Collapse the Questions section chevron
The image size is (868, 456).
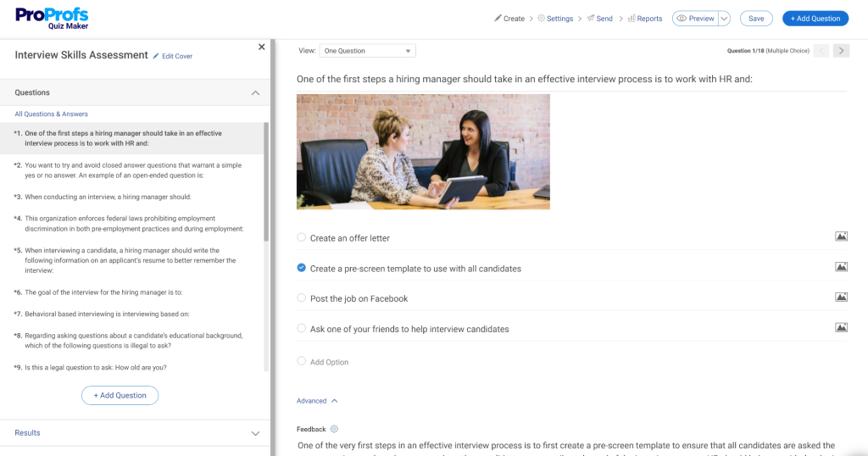255,92
